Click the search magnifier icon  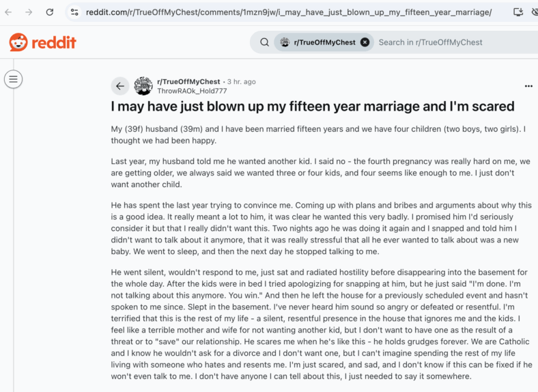(x=264, y=42)
